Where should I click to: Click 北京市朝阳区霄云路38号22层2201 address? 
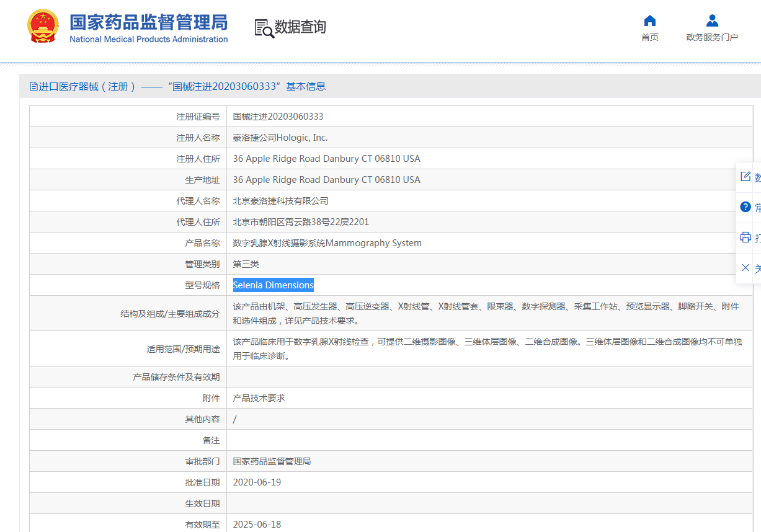[x=301, y=222]
